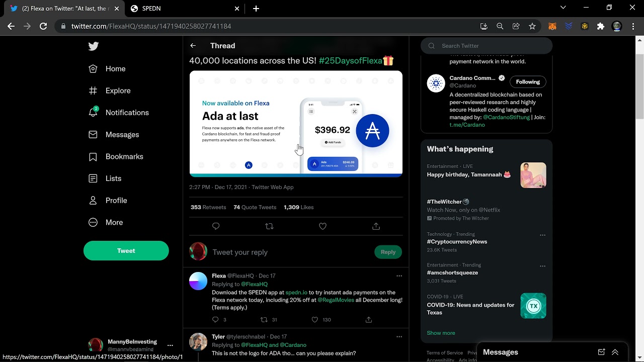Expand the Messages drawer
The width and height of the screenshot is (644, 362).
click(615, 352)
